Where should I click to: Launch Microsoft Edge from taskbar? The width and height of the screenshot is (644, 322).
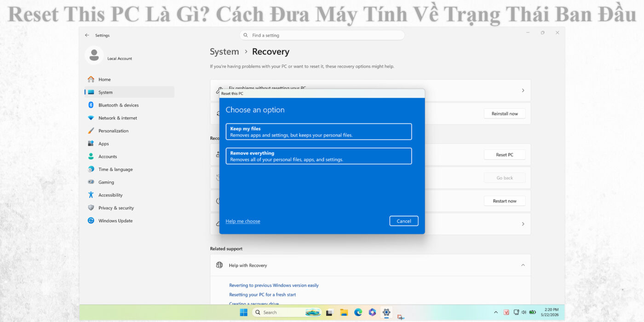(358, 312)
